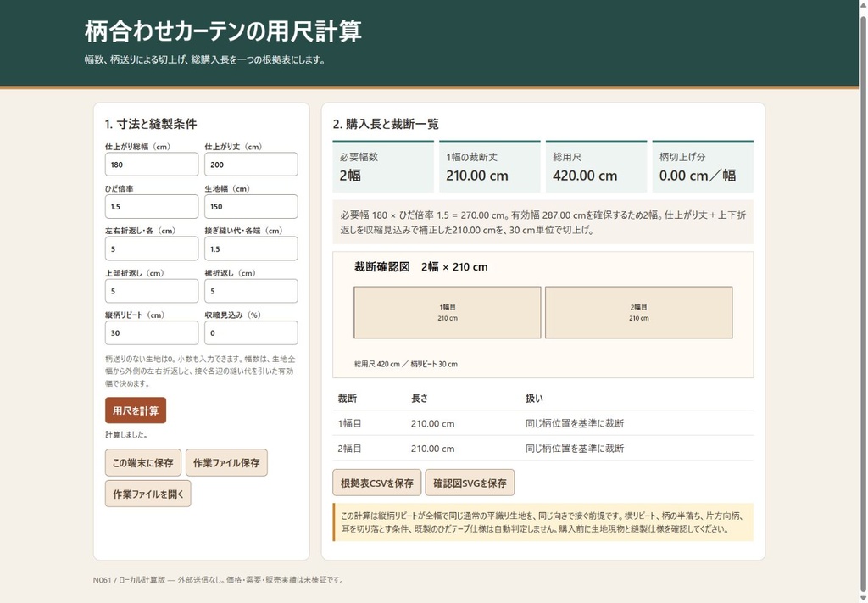Click the 柄合わせカーテンの用尺計算 page title

point(223,31)
